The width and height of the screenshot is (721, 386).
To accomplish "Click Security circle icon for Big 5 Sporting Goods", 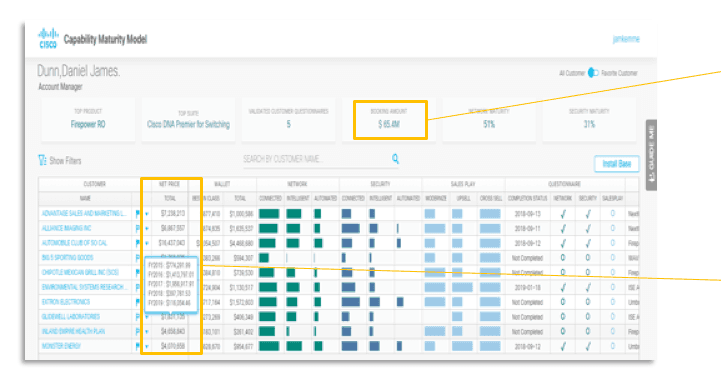I will click(588, 258).
